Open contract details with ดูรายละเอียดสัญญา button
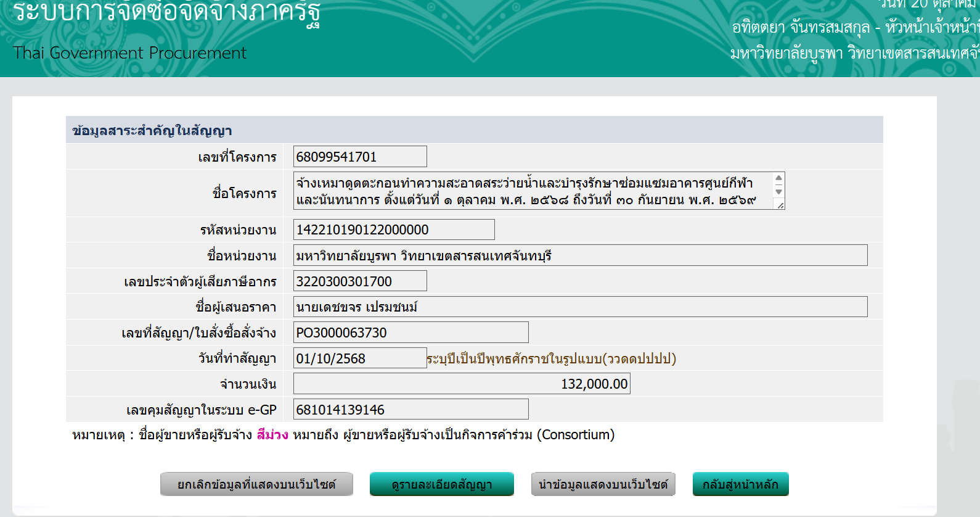Screen dimensions: 980x517 (x=441, y=484)
